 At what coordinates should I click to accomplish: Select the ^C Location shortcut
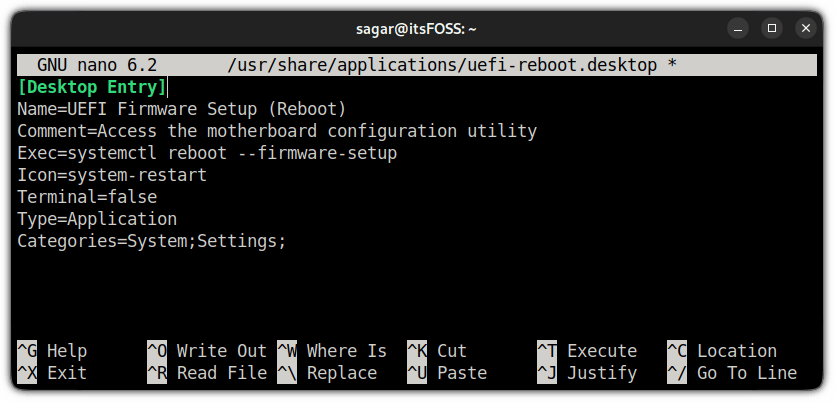click(x=722, y=351)
